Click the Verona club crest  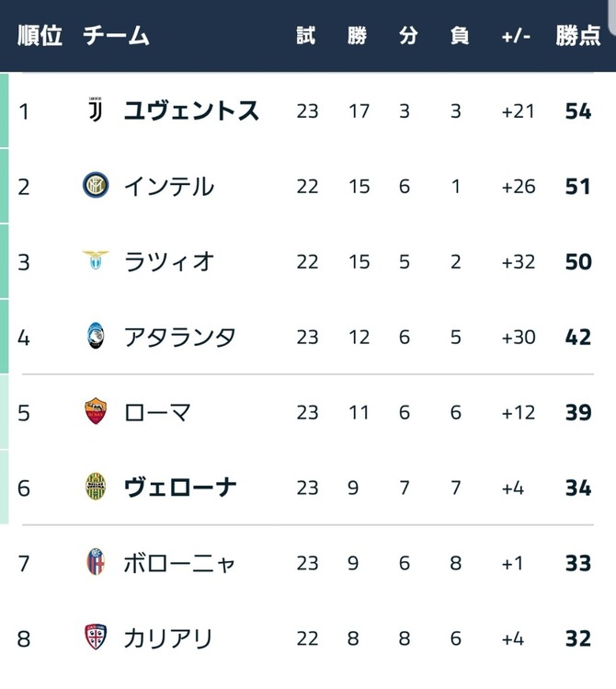pos(96,487)
